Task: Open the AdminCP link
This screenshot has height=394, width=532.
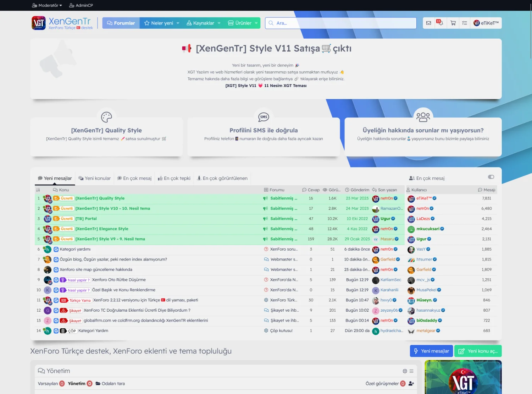Action: (x=81, y=5)
